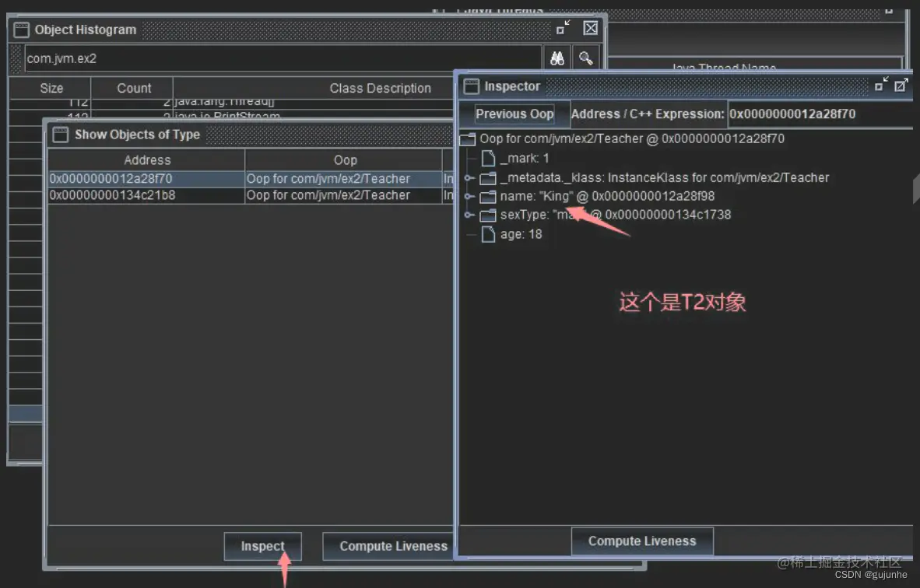Click the com.jvm.ex2 filter text field
The image size is (920, 588).
(283, 58)
